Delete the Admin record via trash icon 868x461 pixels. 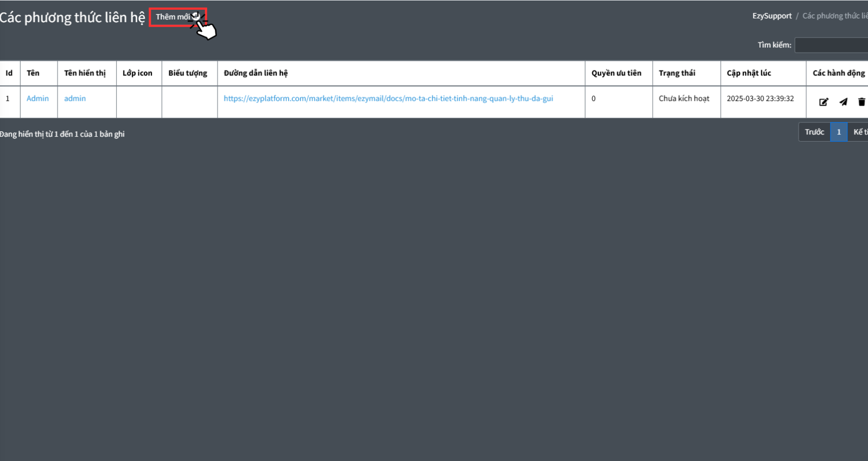(861, 102)
